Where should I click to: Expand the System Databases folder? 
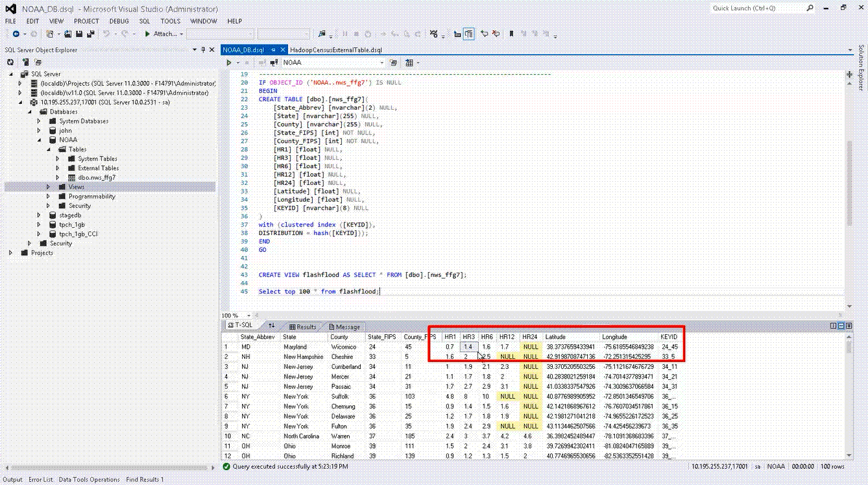click(x=39, y=121)
